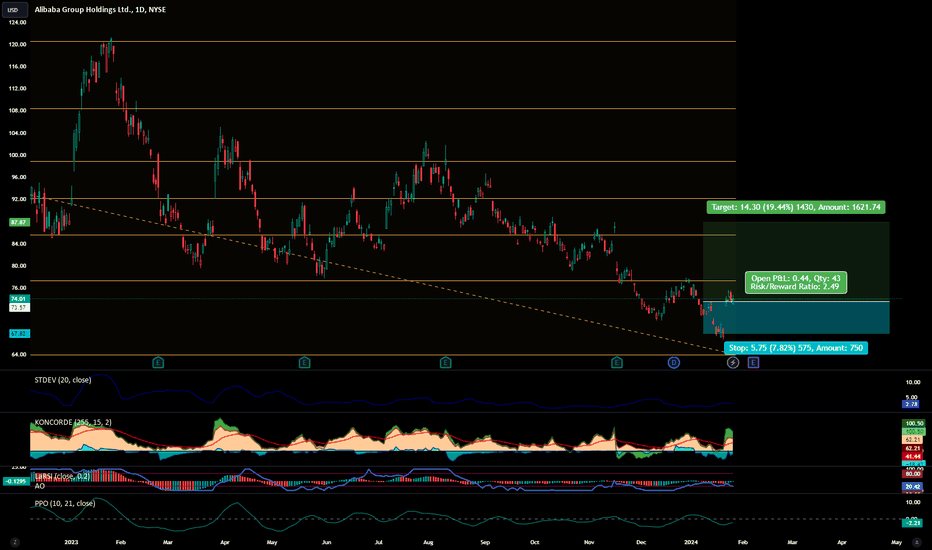Viewport: 932px width, 550px height.
Task: Click the 100.00 price axis label
Action: coord(18,155)
